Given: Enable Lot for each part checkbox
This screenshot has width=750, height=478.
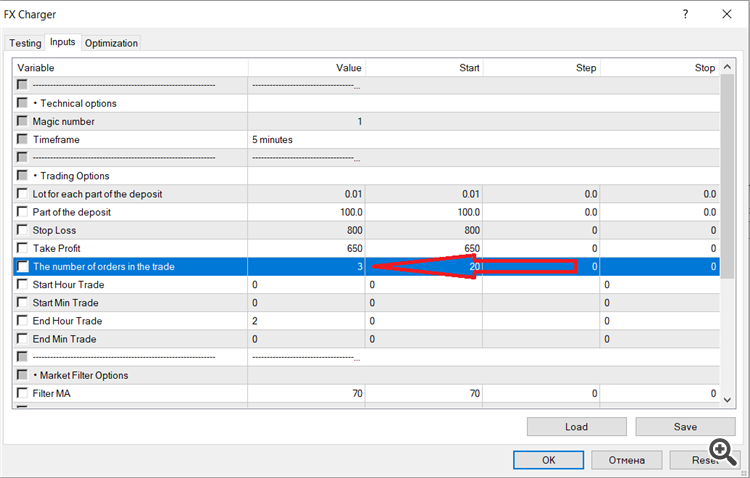Looking at the screenshot, I should tap(22, 194).
